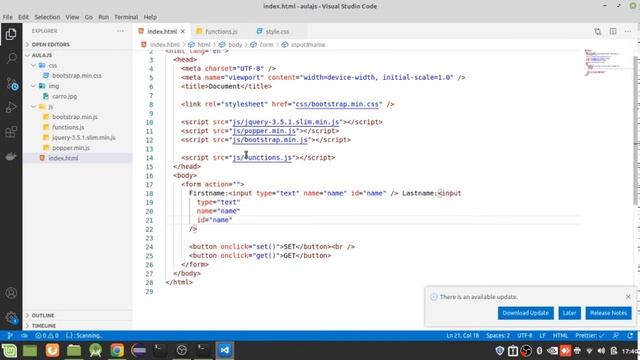The height and width of the screenshot is (360, 640).
Task: Click the feedback icon in status bar
Action: point(616,336)
